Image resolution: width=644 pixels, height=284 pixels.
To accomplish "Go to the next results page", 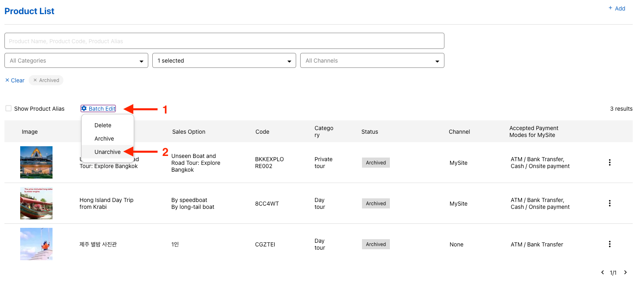I will (x=625, y=273).
